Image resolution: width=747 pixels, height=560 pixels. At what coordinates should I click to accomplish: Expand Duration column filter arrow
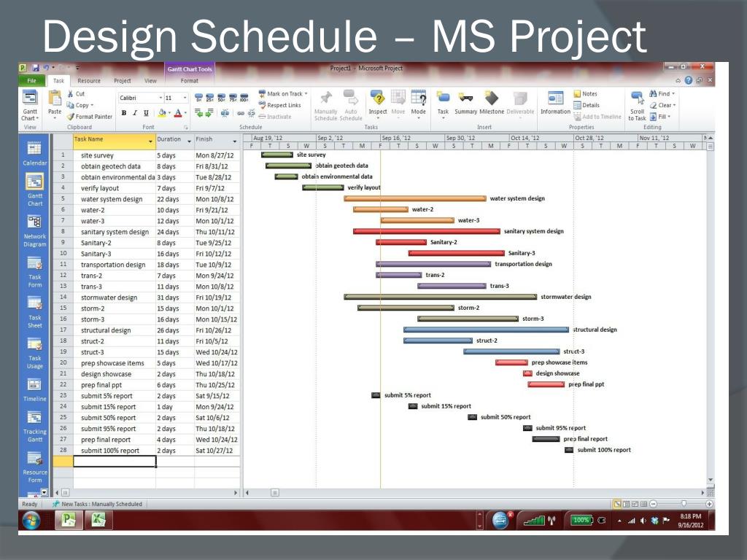(x=189, y=141)
